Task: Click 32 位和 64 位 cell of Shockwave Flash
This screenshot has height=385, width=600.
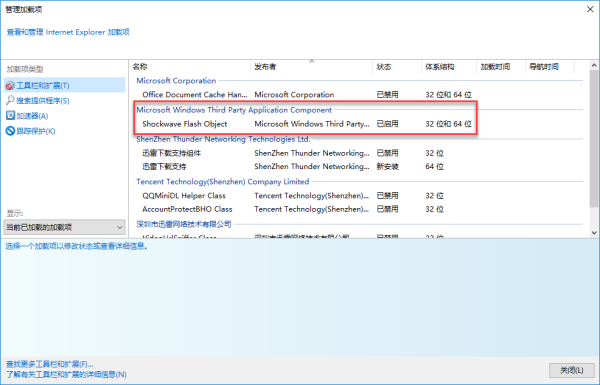Action: pyautogui.click(x=448, y=124)
